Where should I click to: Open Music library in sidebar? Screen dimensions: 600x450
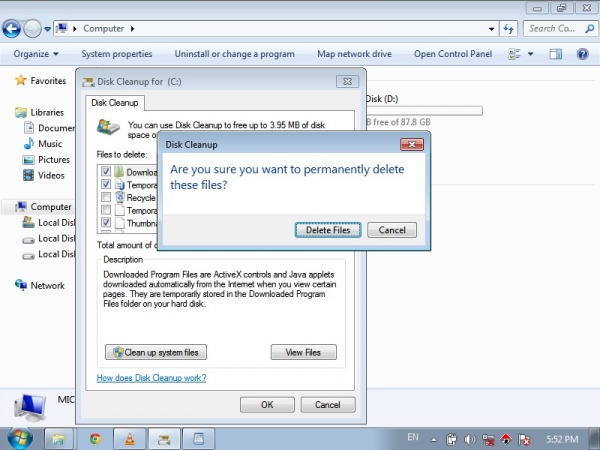(50, 144)
